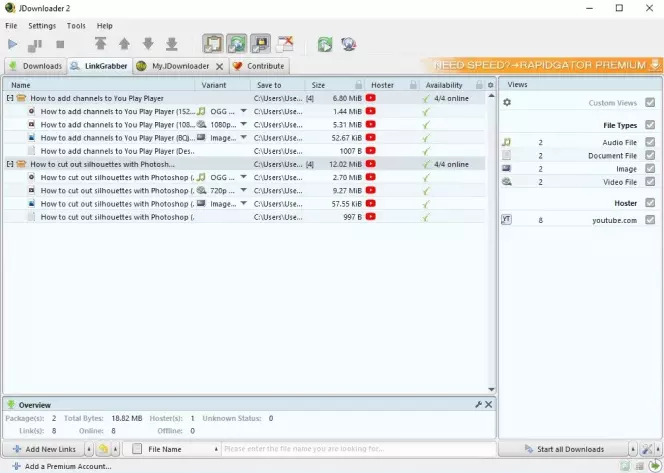The height and width of the screenshot is (473, 664).
Task: Toggle the Video File checkbox
Action: point(650,182)
